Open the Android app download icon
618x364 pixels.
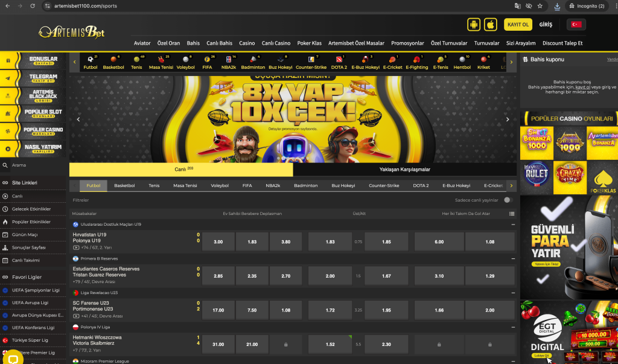tap(474, 25)
